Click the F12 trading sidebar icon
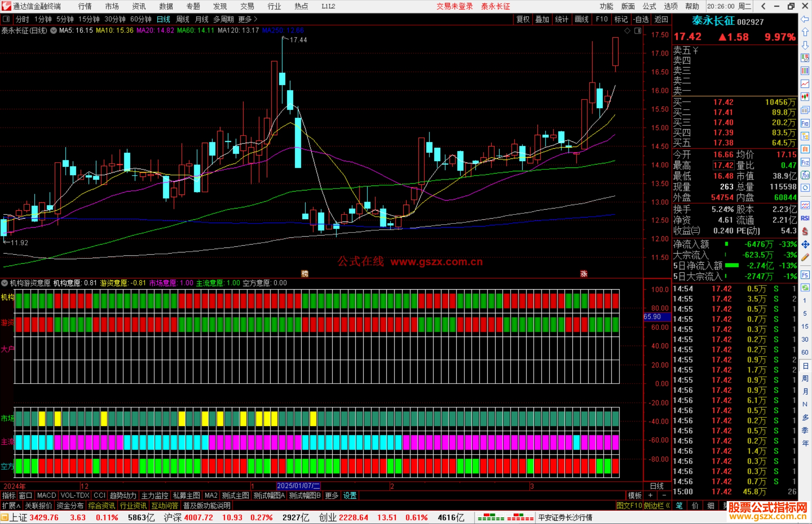 coord(805,162)
